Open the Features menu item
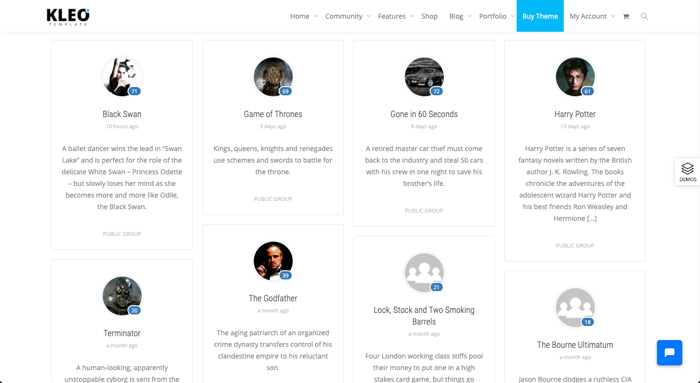 click(392, 16)
